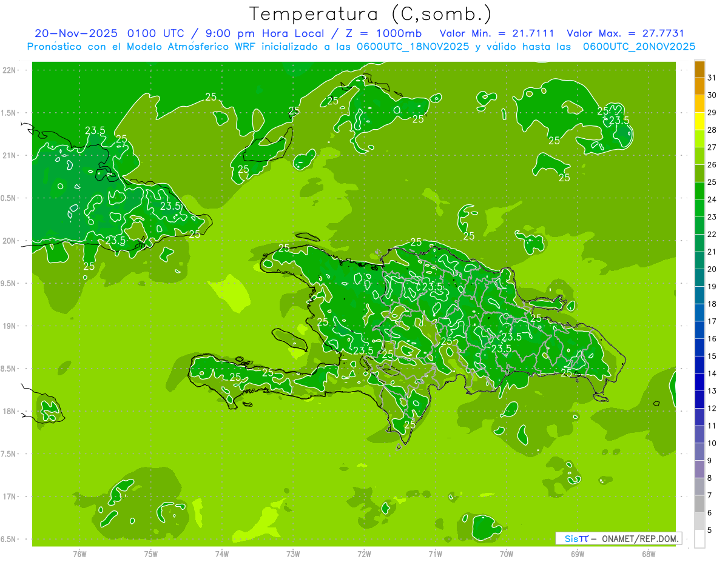Viewport: 728px width, 562px height.
Task: Click '14' on the color scale
Action: click(712, 373)
